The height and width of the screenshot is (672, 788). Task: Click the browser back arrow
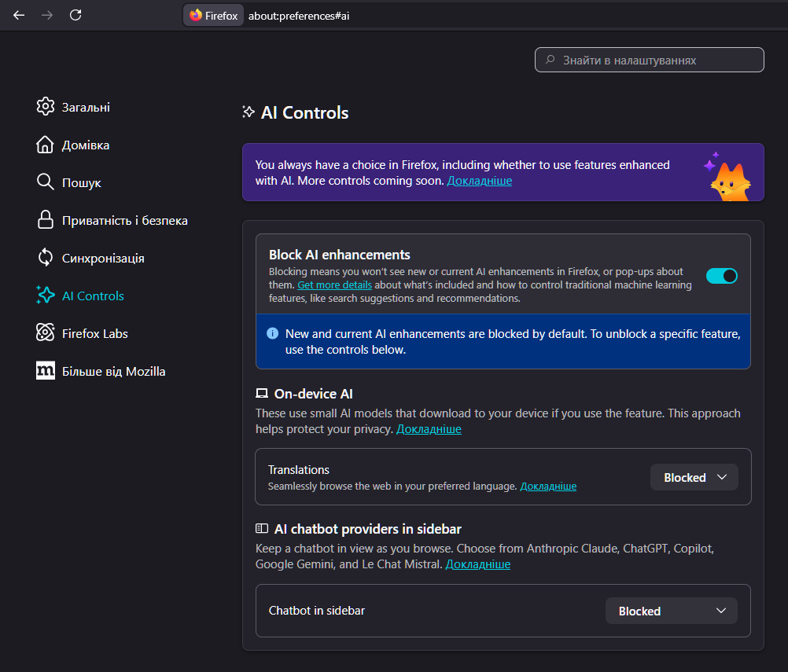(x=19, y=15)
